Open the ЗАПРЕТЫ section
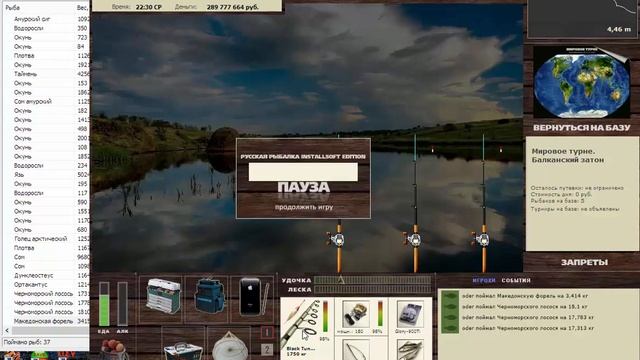 coord(584,262)
